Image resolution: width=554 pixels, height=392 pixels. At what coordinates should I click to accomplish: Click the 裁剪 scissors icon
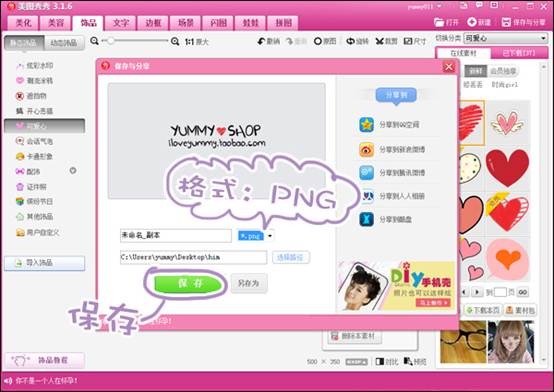379,41
